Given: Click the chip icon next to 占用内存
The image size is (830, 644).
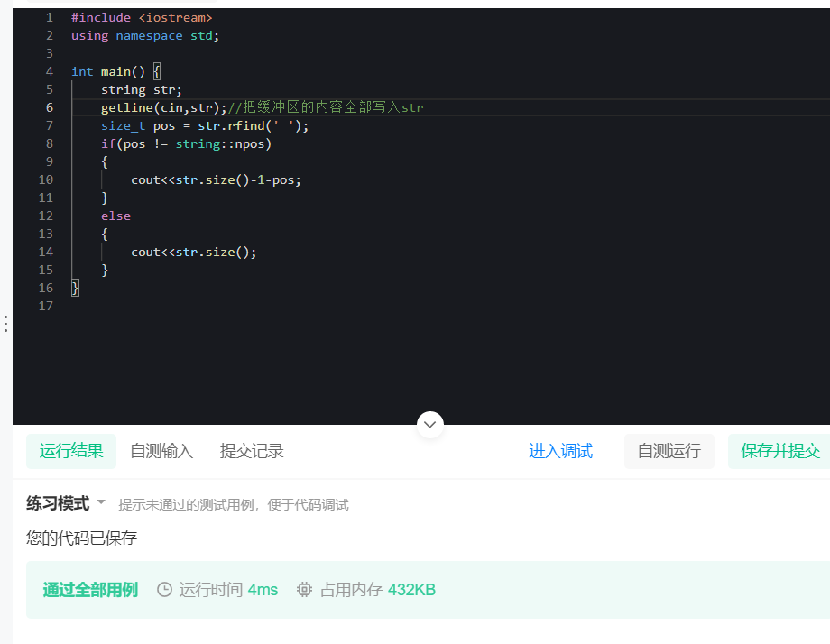Looking at the screenshot, I should tap(304, 590).
